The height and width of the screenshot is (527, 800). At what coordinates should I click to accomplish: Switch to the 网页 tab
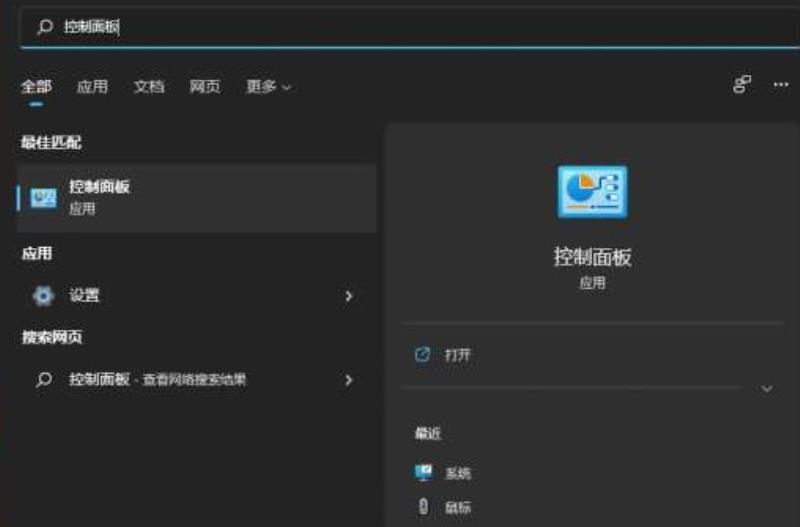pyautogui.click(x=205, y=87)
